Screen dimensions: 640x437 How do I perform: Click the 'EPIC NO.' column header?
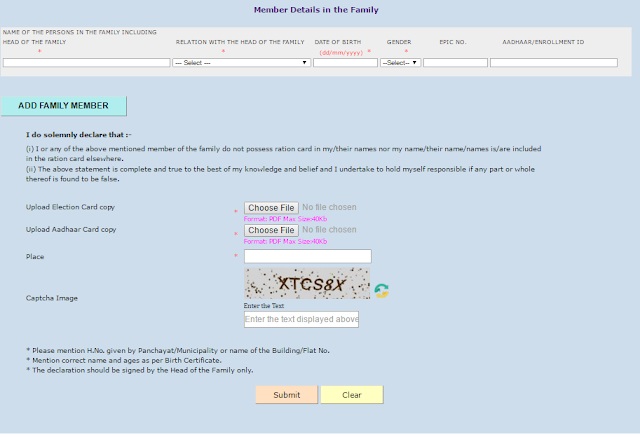[x=453, y=42]
